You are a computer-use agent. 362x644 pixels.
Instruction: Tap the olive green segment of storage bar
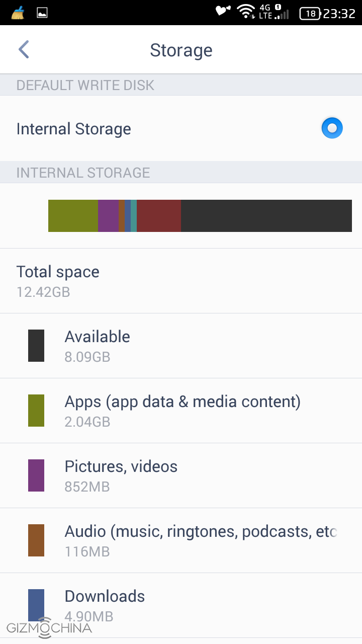click(x=73, y=216)
